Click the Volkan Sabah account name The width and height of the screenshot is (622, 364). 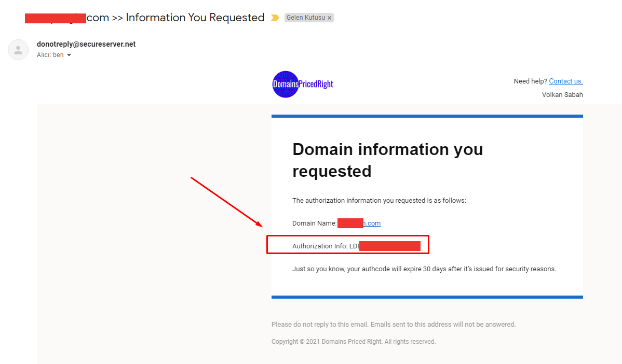(x=562, y=95)
